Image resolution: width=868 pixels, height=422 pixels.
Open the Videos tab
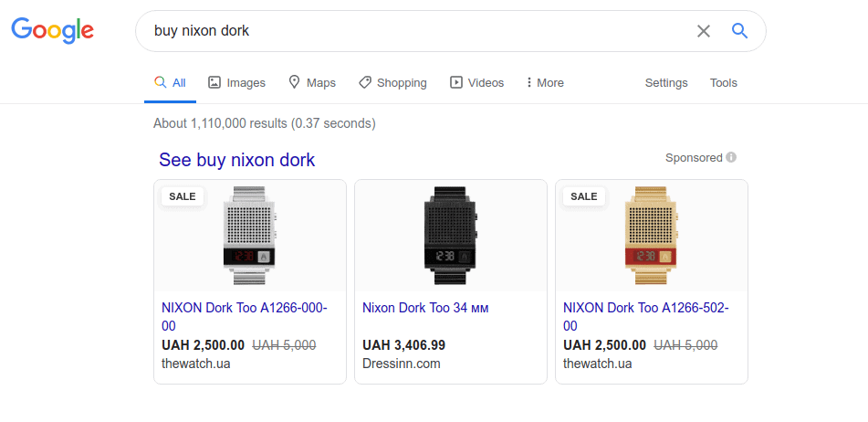point(476,83)
